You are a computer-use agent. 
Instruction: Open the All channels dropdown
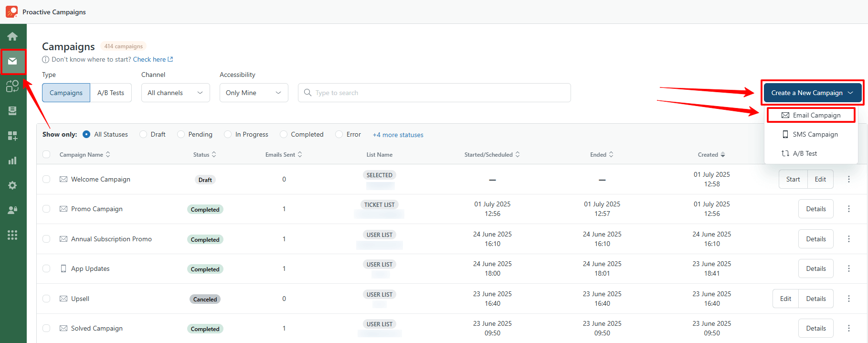click(176, 93)
